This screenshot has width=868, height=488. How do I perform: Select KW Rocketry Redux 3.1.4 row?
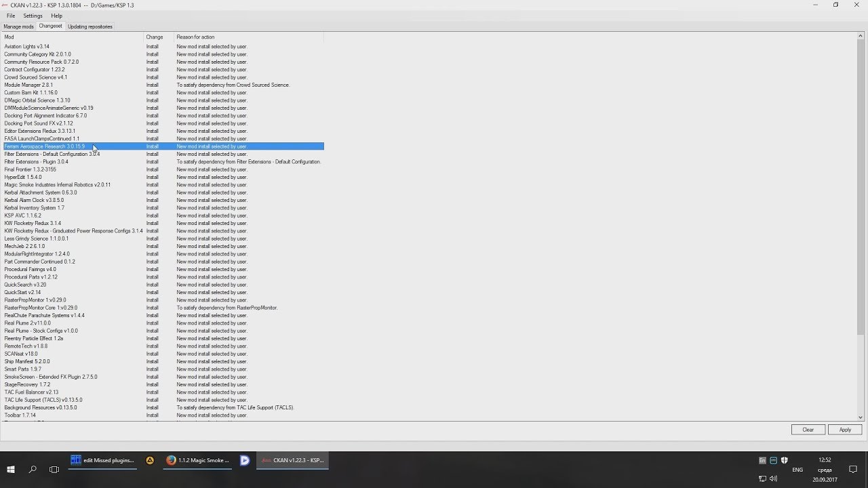point(163,223)
